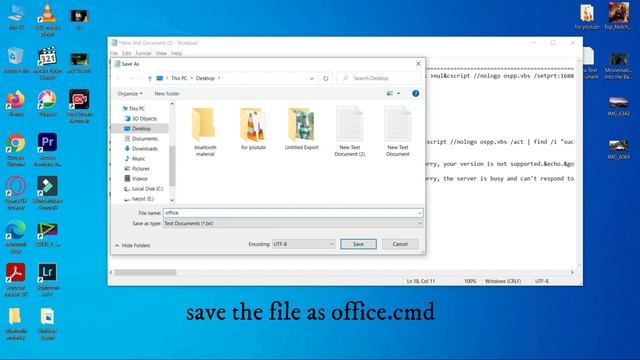640x360 pixels.
Task: Open the recent locations dropdown next to Forward arrow
Action: (x=141, y=78)
